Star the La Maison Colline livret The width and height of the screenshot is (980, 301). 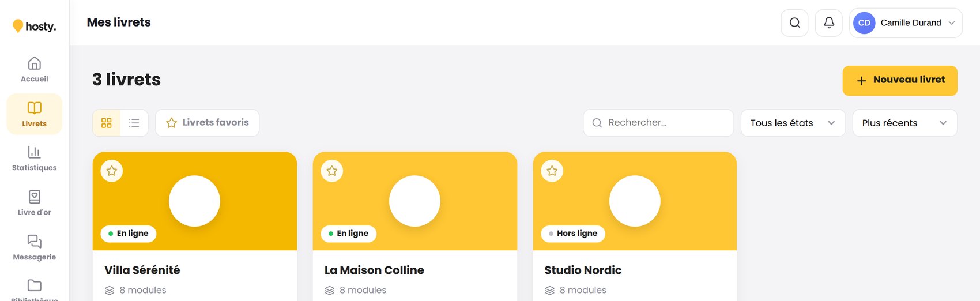pyautogui.click(x=332, y=171)
